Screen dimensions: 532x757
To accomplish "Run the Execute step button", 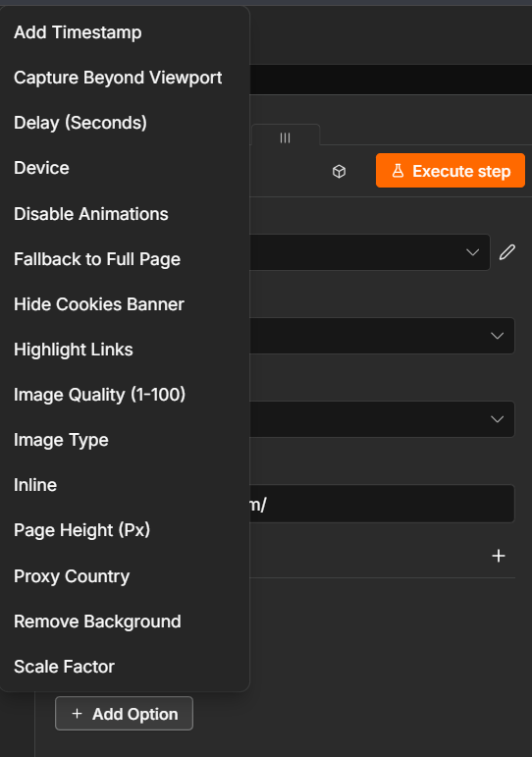I will pyautogui.click(x=451, y=171).
